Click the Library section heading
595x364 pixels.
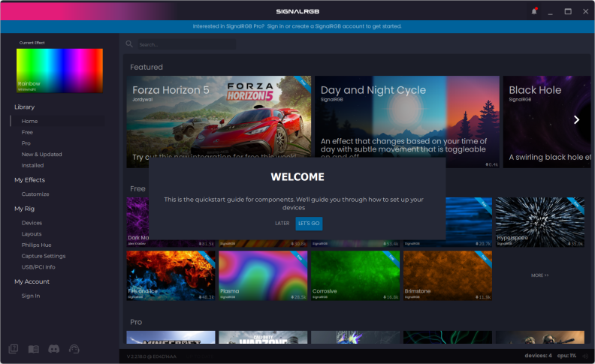24,107
